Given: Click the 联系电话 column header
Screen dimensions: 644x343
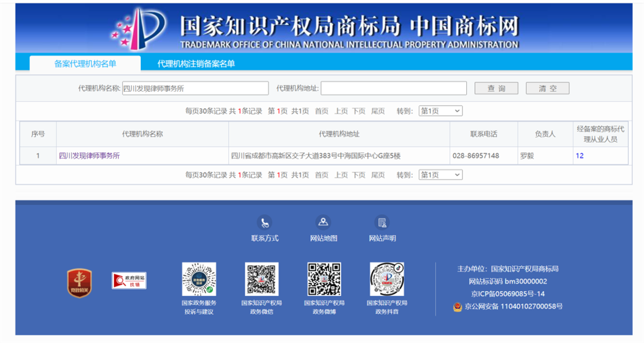Looking at the screenshot, I should tap(484, 134).
